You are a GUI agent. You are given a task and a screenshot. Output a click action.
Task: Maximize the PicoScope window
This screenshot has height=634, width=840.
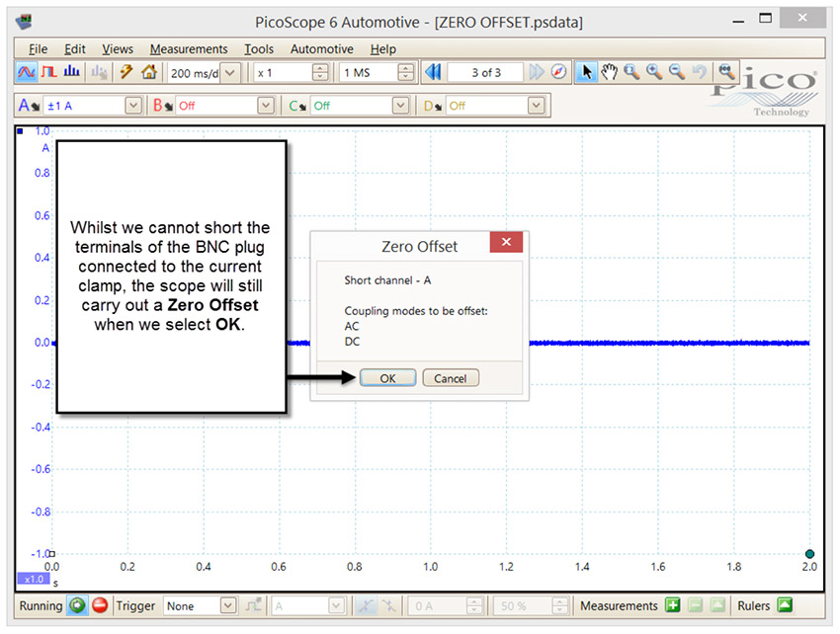tap(766, 18)
